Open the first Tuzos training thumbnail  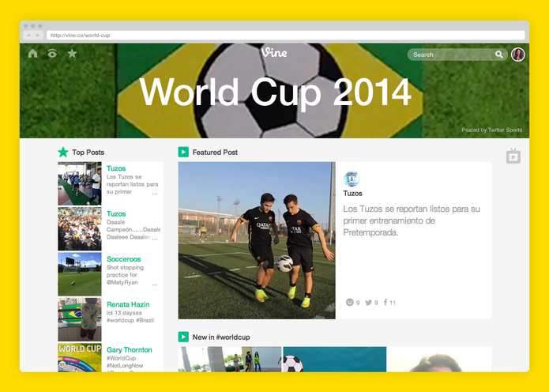[x=80, y=183]
